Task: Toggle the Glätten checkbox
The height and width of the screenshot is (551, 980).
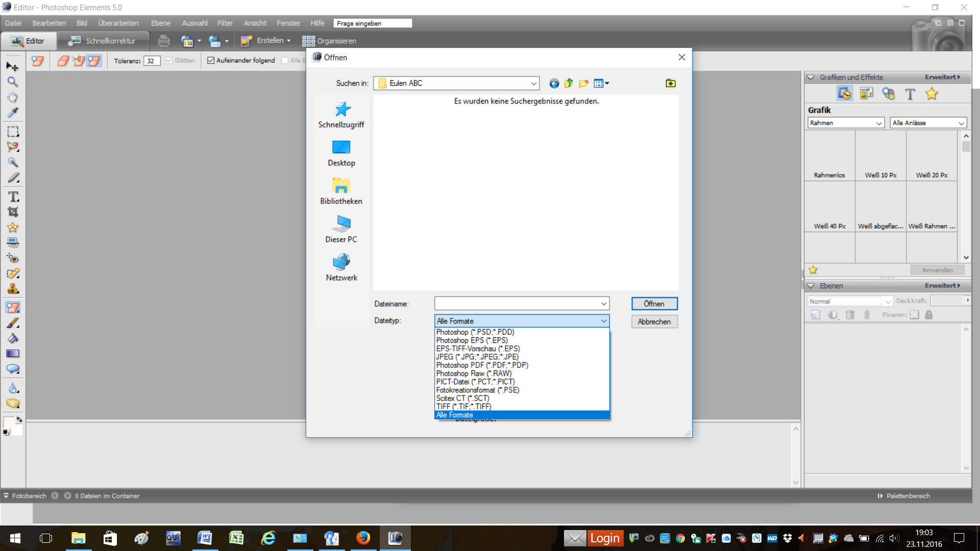Action: (x=169, y=60)
